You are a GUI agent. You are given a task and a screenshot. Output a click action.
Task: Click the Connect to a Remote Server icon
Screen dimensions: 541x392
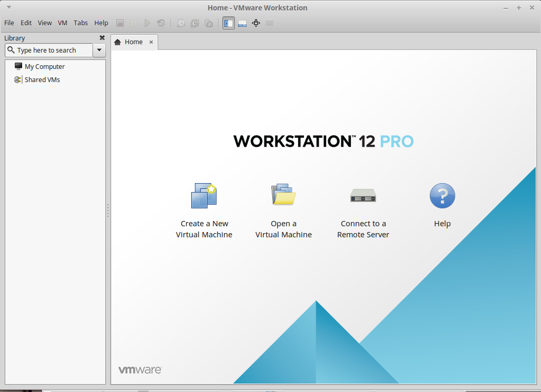click(x=363, y=196)
